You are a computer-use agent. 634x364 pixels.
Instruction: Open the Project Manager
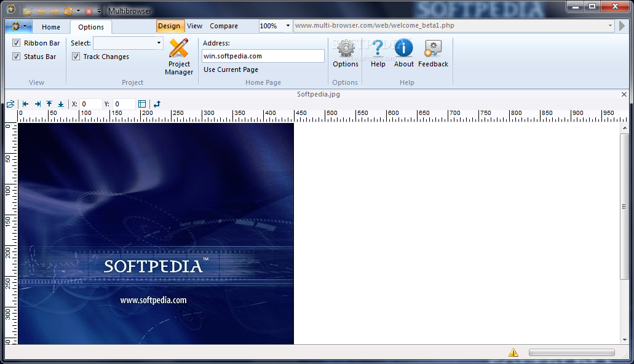(179, 57)
